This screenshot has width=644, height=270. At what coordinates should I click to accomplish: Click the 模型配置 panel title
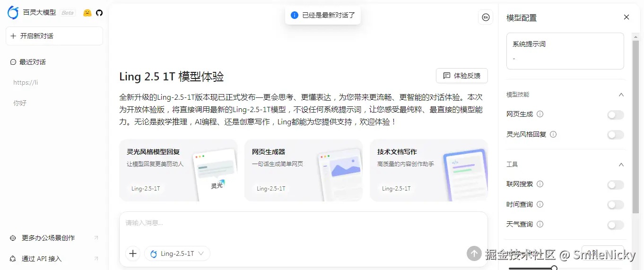coord(522,18)
